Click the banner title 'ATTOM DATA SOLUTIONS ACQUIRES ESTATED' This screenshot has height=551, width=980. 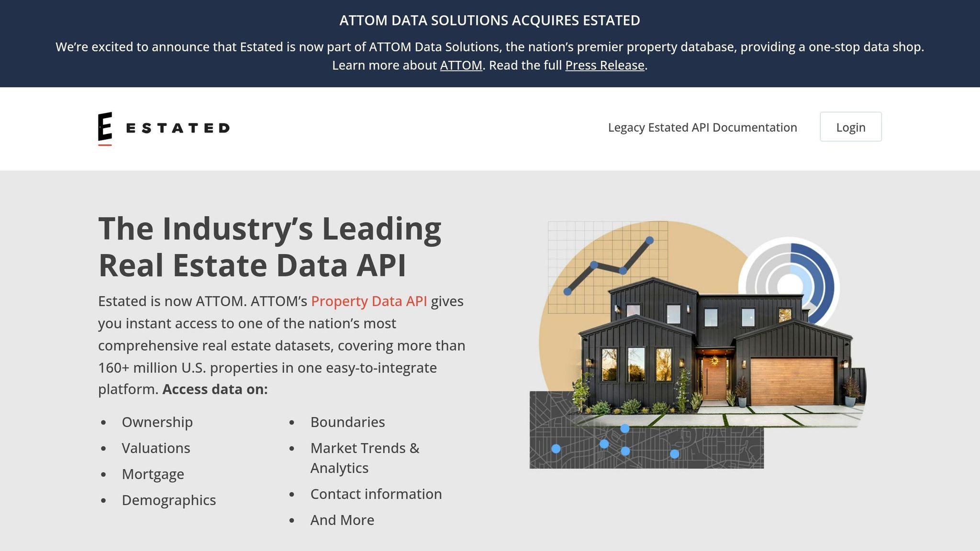[490, 21]
